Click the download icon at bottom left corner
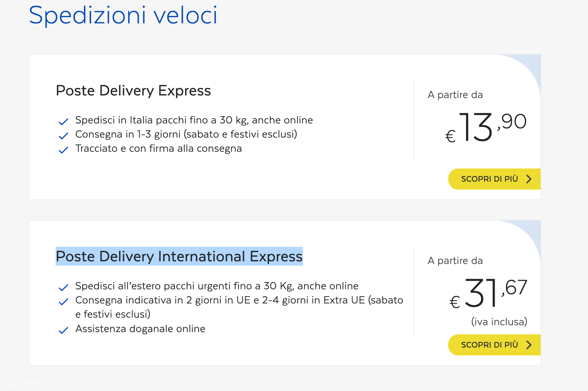 point(10,383)
